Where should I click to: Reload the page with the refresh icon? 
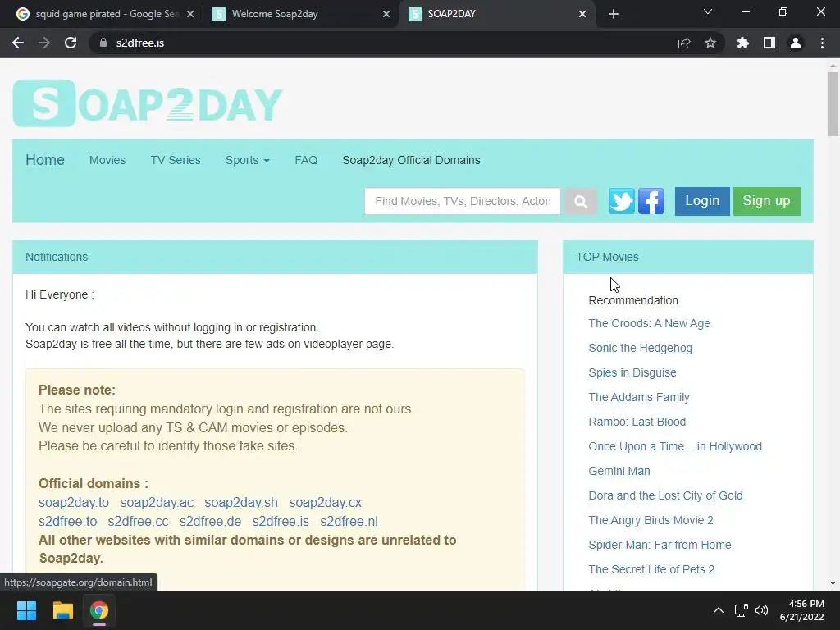point(71,43)
